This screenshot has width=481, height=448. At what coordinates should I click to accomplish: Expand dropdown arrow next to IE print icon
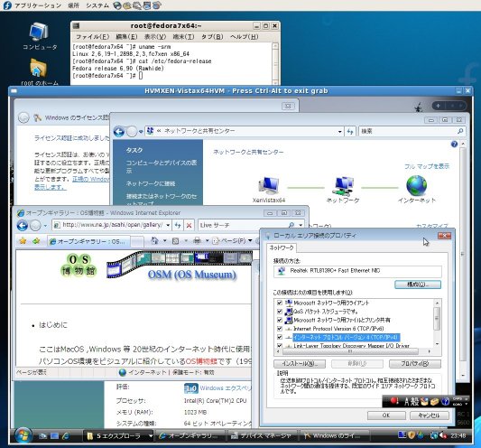click(x=207, y=241)
